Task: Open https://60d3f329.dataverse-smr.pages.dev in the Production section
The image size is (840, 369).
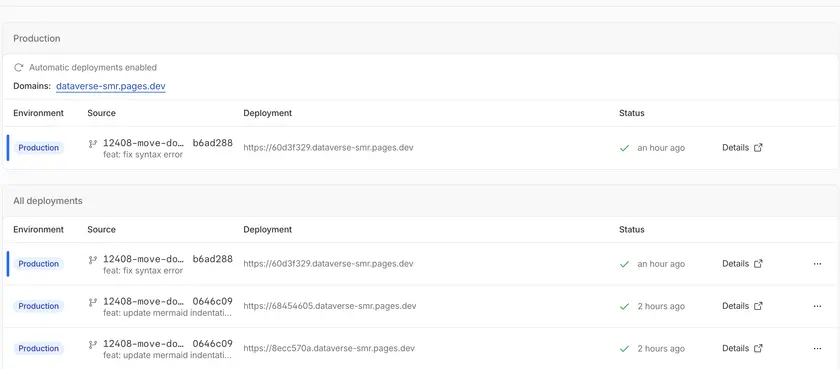Action: (328, 148)
